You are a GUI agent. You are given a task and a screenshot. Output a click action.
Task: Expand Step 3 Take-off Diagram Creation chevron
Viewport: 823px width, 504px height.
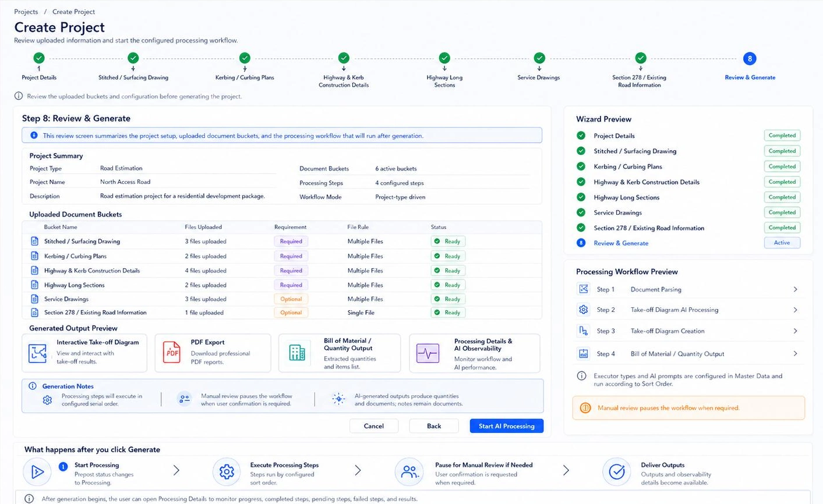pos(796,331)
